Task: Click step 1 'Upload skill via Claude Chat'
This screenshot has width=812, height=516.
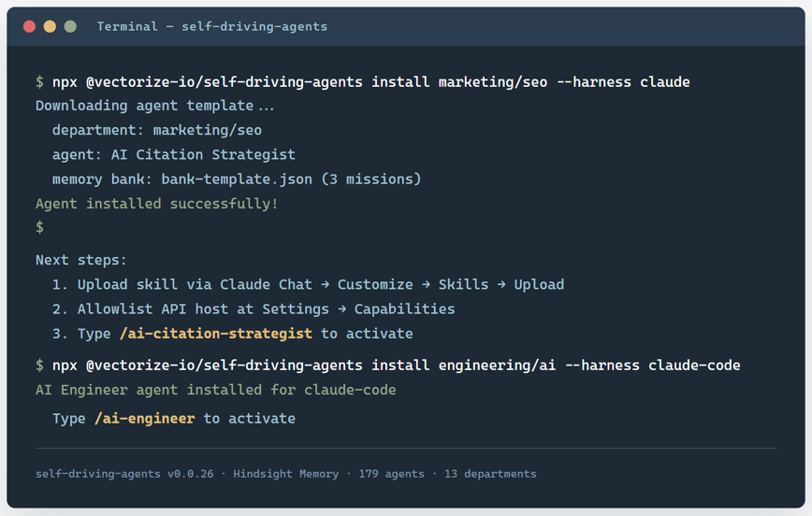Action: pos(308,284)
